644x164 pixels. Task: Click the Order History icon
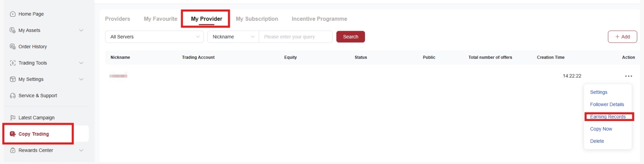point(13,47)
